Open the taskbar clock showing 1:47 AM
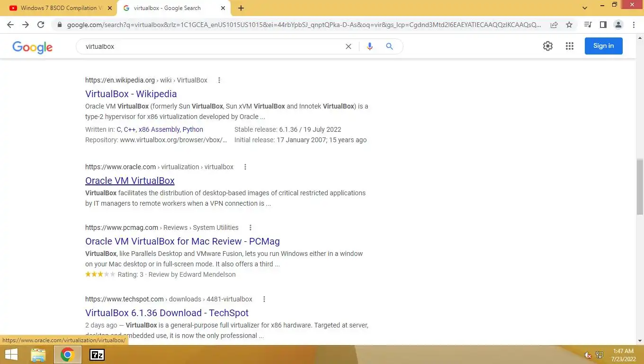Screen dimensions: 644x364 click(623, 355)
